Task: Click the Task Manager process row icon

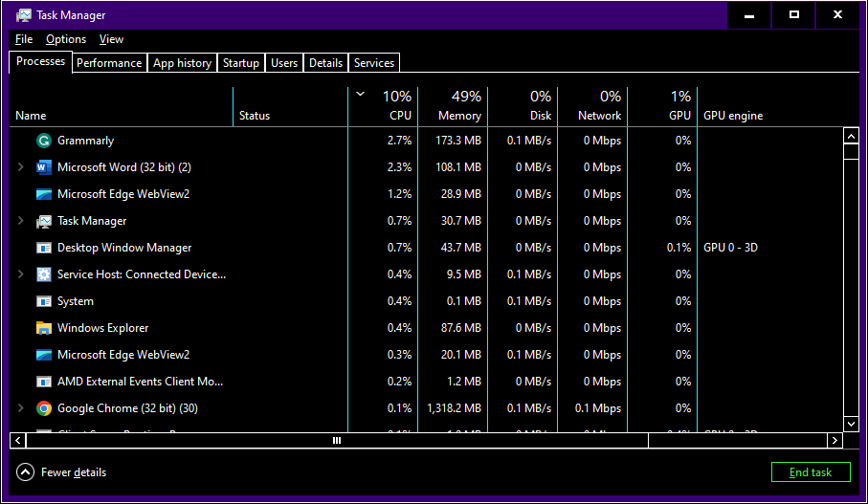Action: [44, 221]
